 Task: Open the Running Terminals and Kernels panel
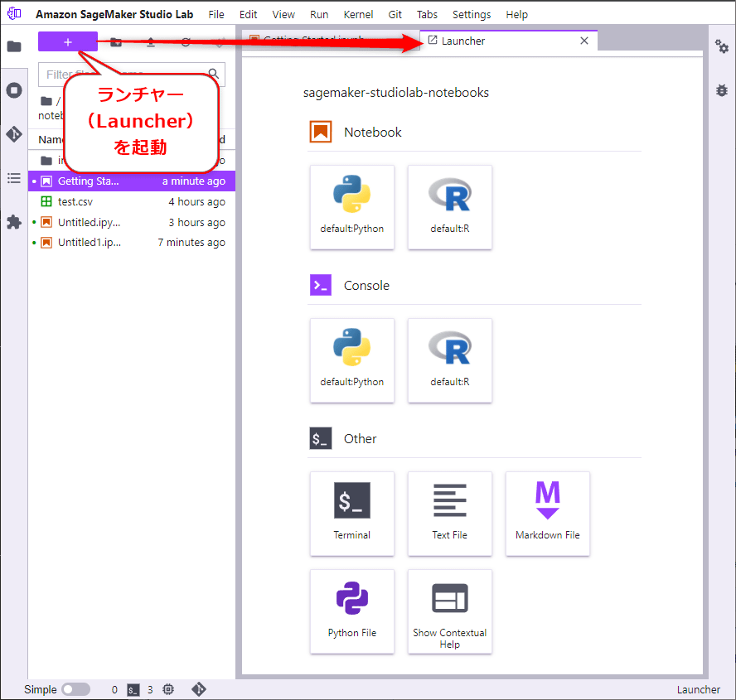tap(13, 90)
